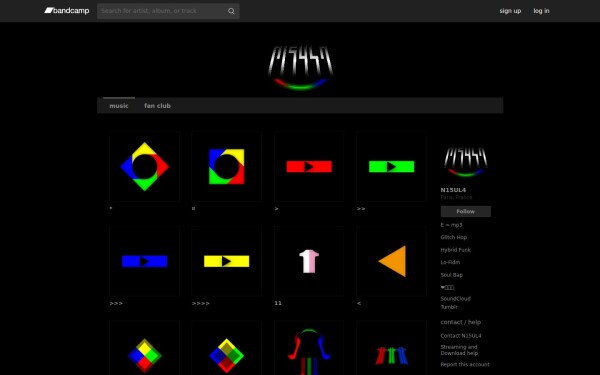Click the Bandcamp logo
600x375 pixels.
67,11
